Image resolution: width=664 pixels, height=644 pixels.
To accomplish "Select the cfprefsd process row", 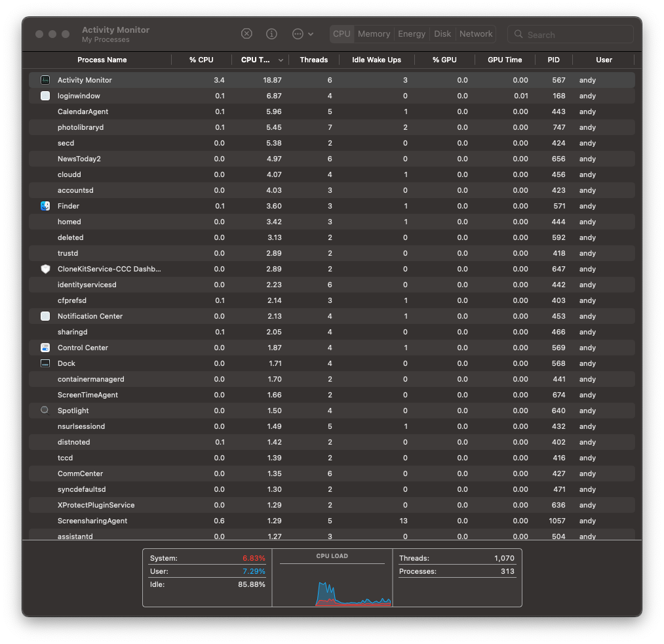I will pyautogui.click(x=332, y=300).
